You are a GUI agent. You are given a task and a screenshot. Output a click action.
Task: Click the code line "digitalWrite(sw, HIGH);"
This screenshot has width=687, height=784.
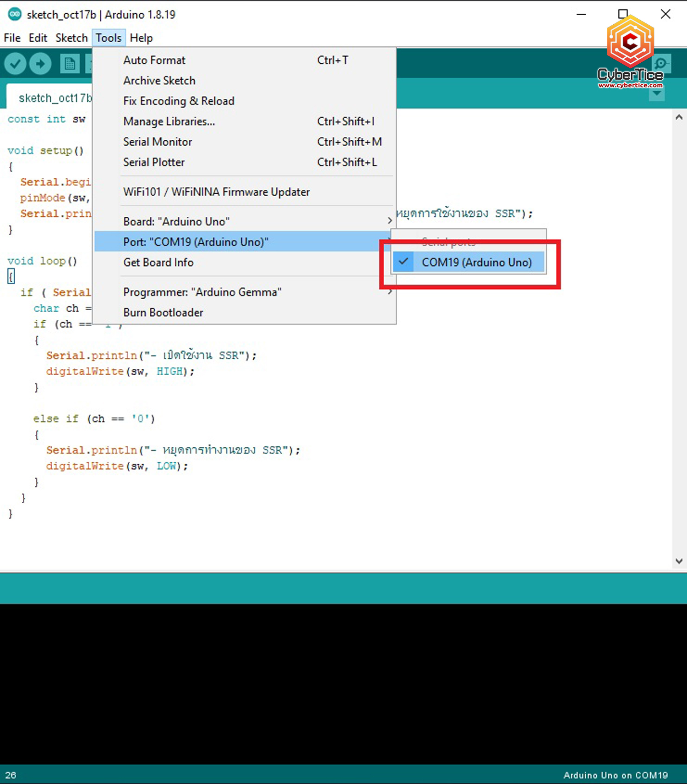(x=120, y=371)
